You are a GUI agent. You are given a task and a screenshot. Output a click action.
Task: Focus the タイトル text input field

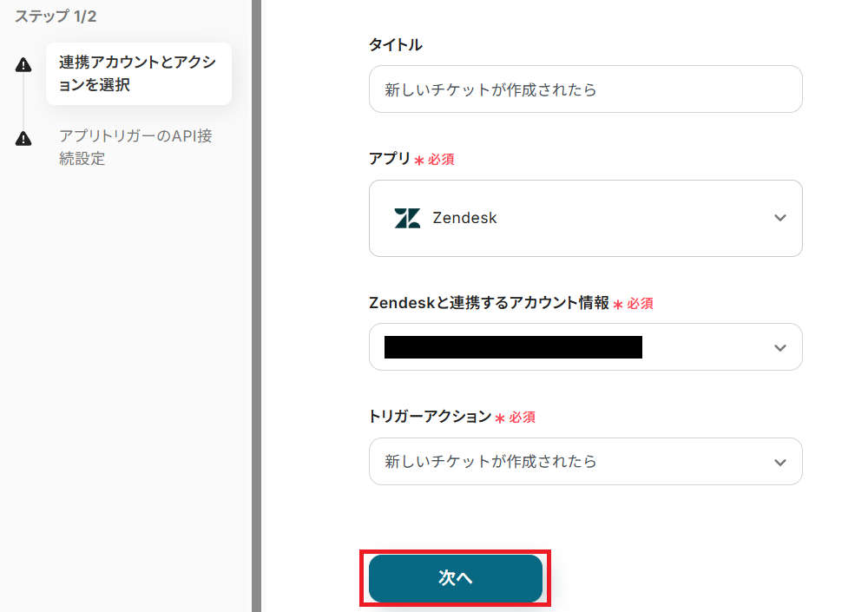coord(585,89)
